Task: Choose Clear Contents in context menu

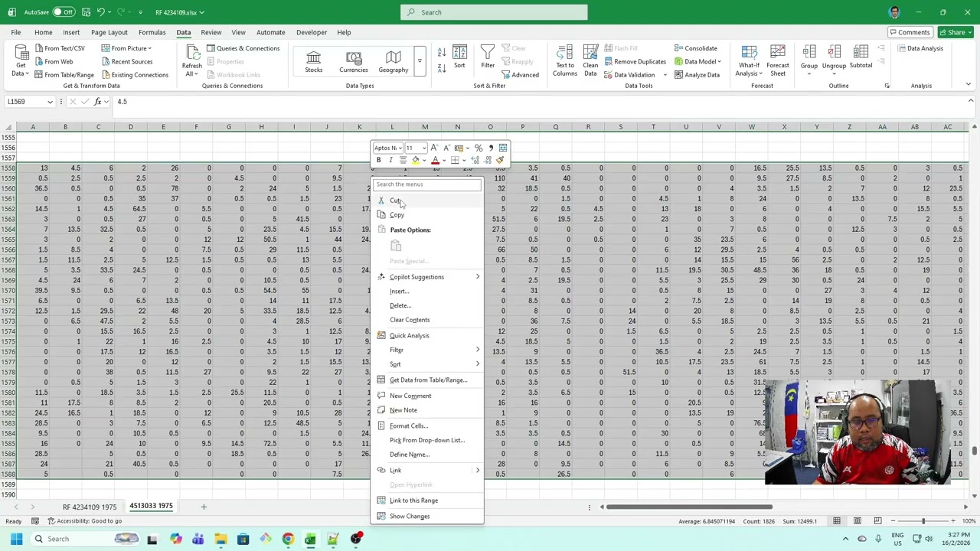Action: (x=428, y=320)
